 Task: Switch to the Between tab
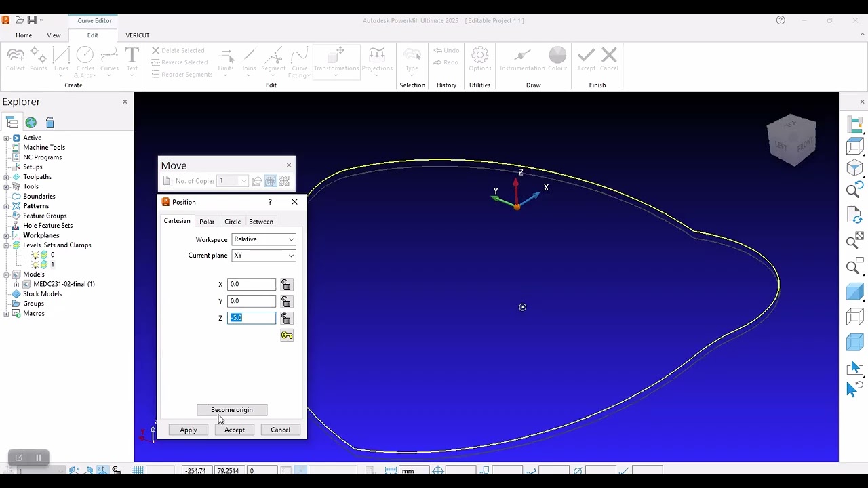(x=261, y=222)
